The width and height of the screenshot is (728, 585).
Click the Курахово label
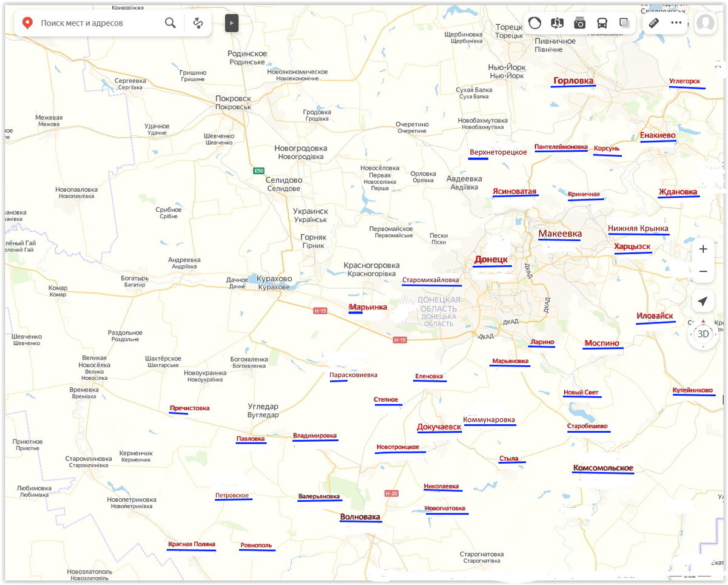click(274, 279)
